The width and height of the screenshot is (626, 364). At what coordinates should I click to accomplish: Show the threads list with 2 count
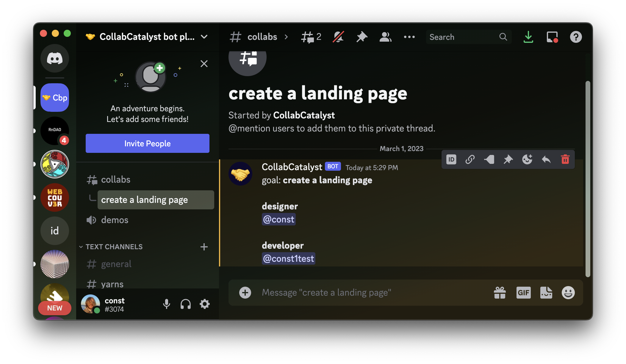coord(311,37)
